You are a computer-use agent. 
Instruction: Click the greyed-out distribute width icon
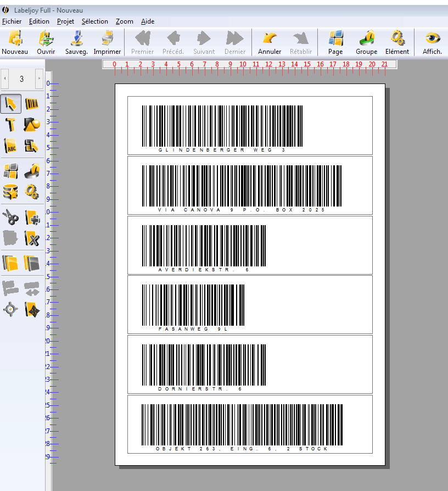click(x=32, y=288)
